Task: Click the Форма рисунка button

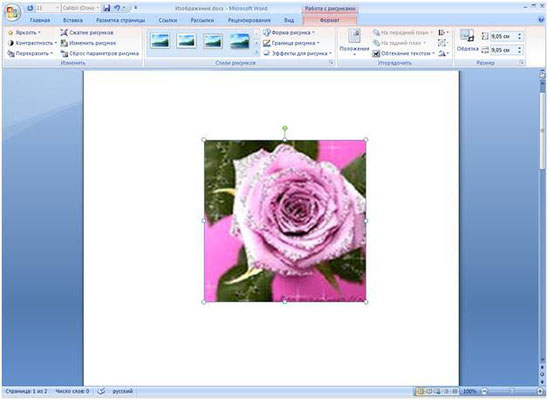Action: [x=289, y=32]
